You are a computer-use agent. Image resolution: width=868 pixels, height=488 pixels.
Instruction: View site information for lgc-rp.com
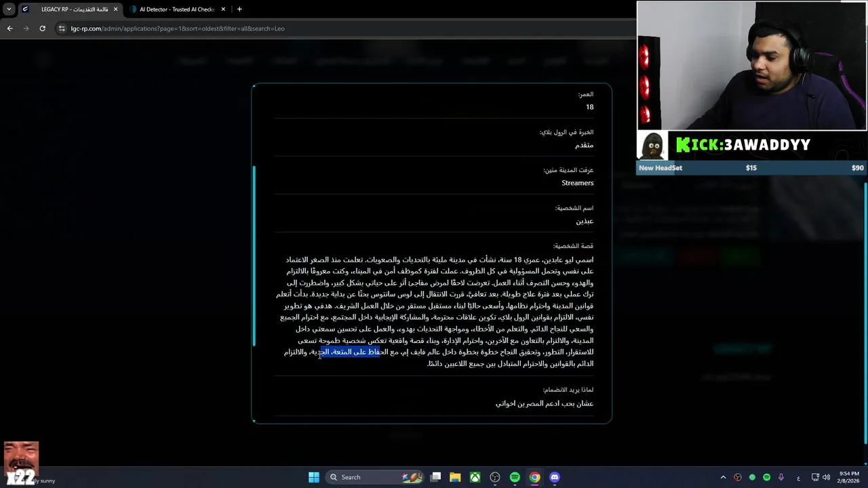[62, 28]
